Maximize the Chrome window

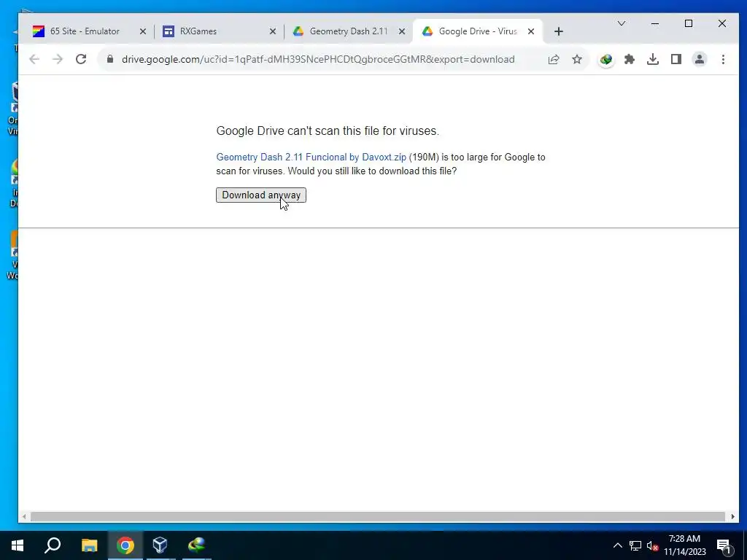click(x=689, y=23)
